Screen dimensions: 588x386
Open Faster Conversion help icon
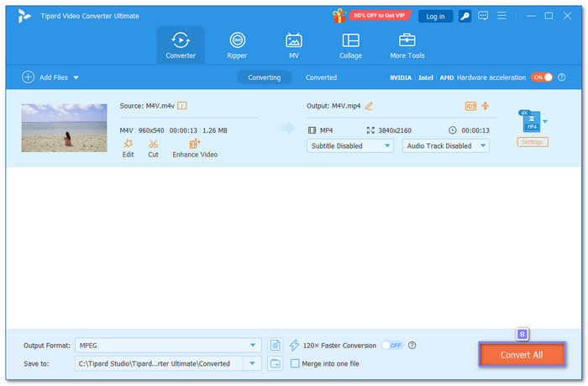pyautogui.click(x=412, y=345)
